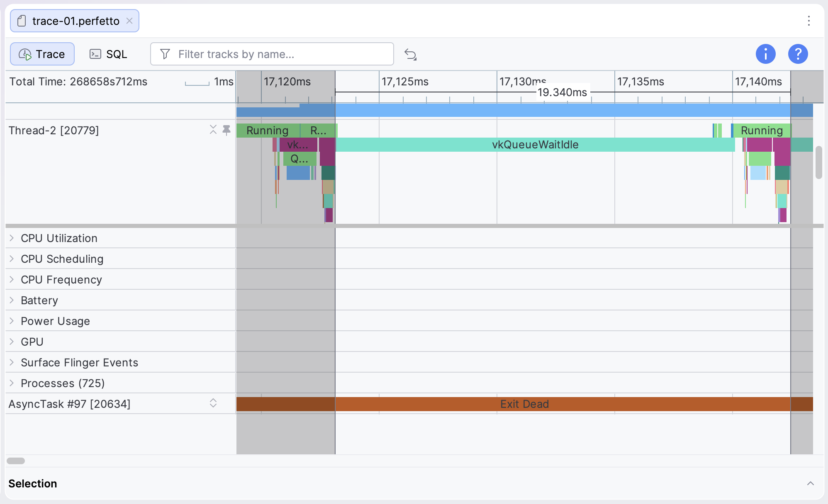Click the horizontal scrollbar thumb
The width and height of the screenshot is (828, 504).
tap(16, 461)
